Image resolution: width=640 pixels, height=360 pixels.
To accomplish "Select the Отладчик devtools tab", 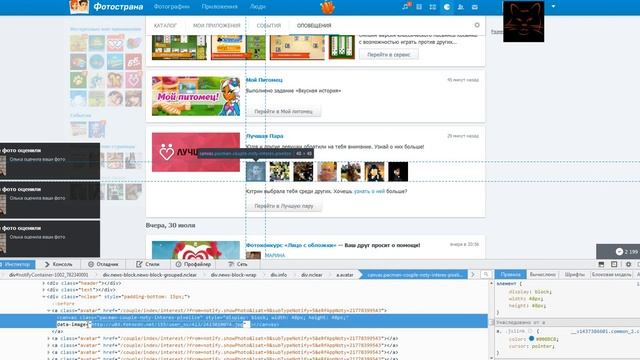I will 103,264.
